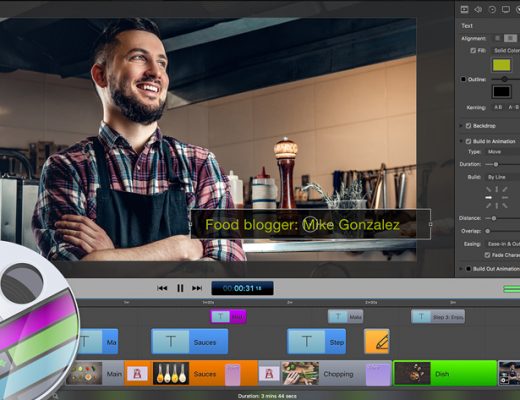The image size is (520, 400).
Task: Choose the down-right build direction arrow
Action: click(505, 206)
